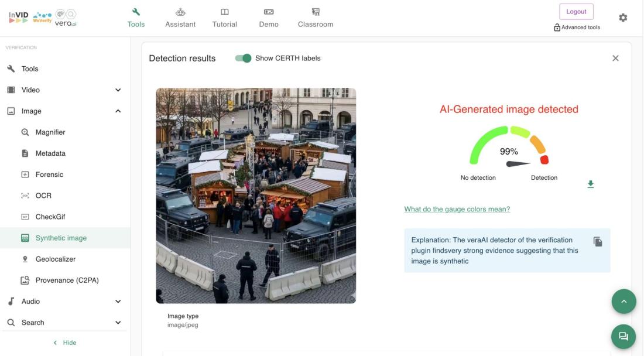The height and width of the screenshot is (356, 644).
Task: Open the Geolocalizer tool
Action: [x=55, y=259]
